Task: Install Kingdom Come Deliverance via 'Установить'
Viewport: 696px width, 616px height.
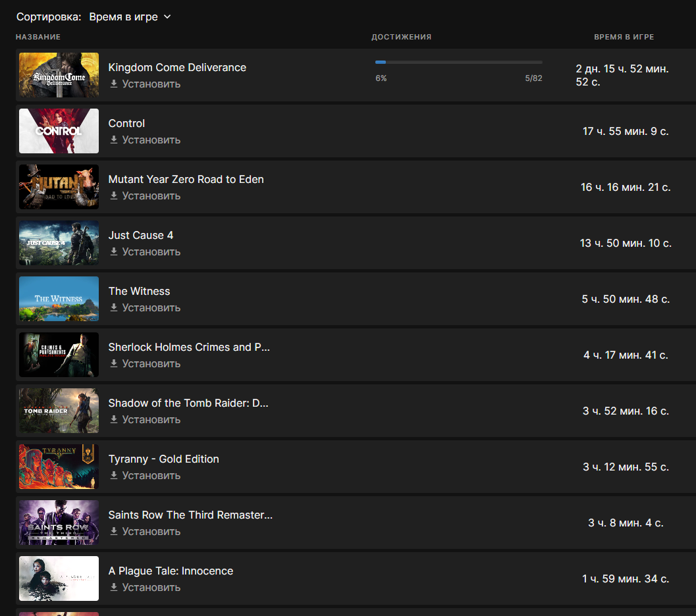Action: coord(151,84)
